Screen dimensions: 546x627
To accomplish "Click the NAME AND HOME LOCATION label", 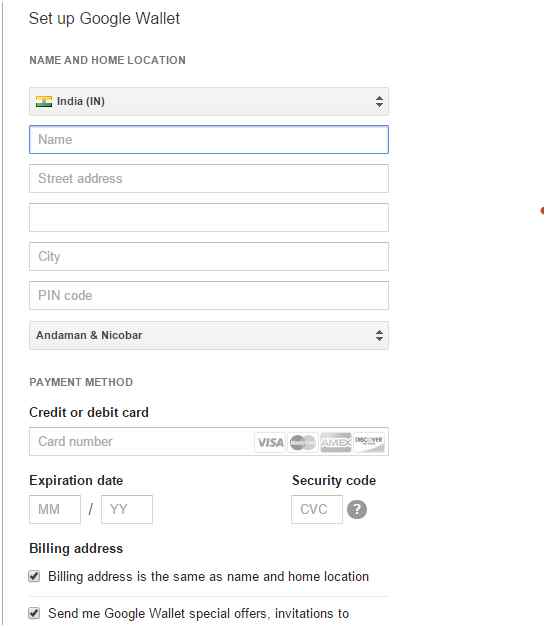I will (108, 60).
